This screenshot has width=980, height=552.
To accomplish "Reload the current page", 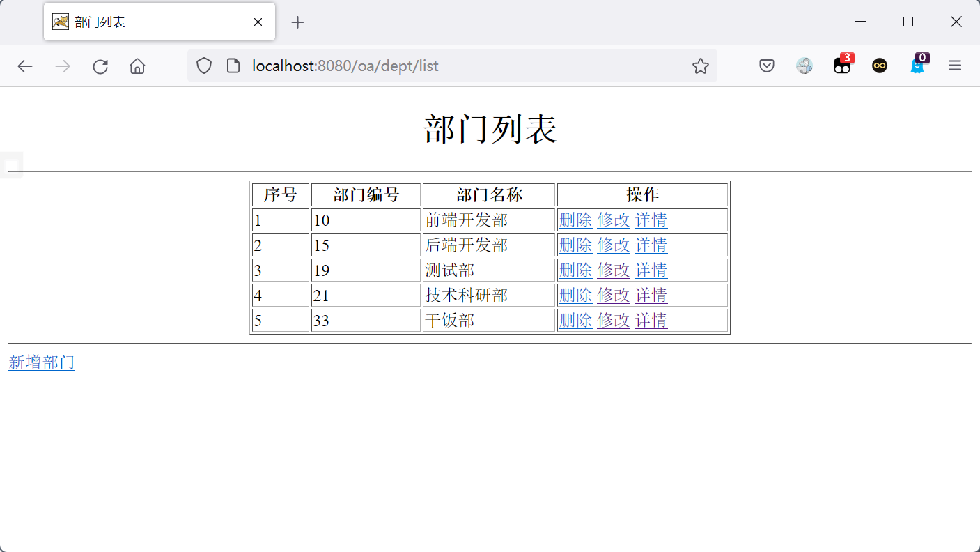I will 100,66.
